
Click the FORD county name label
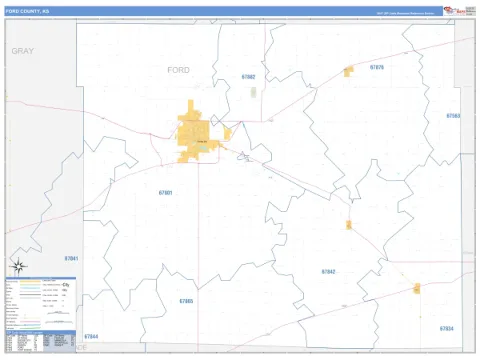click(x=178, y=70)
